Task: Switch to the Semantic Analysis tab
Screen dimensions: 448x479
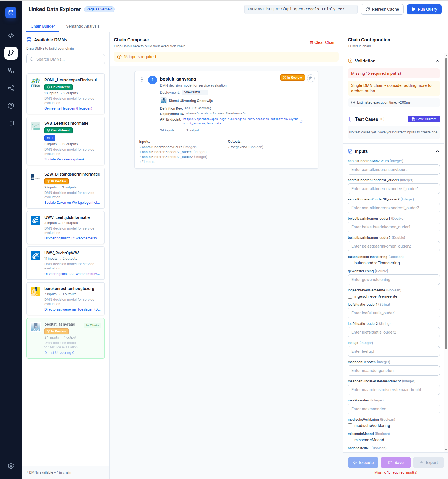Action: pos(83,26)
